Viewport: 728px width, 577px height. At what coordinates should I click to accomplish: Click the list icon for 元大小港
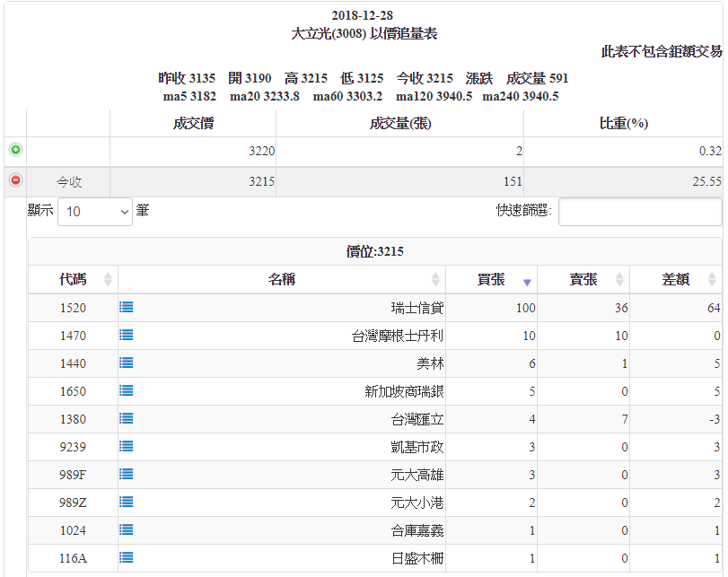(x=127, y=502)
